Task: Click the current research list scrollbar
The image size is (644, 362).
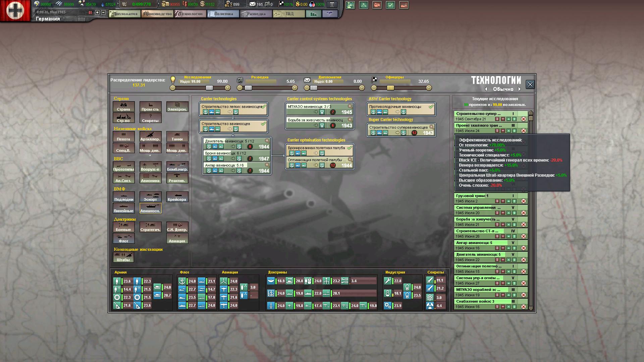Action: [531, 210]
